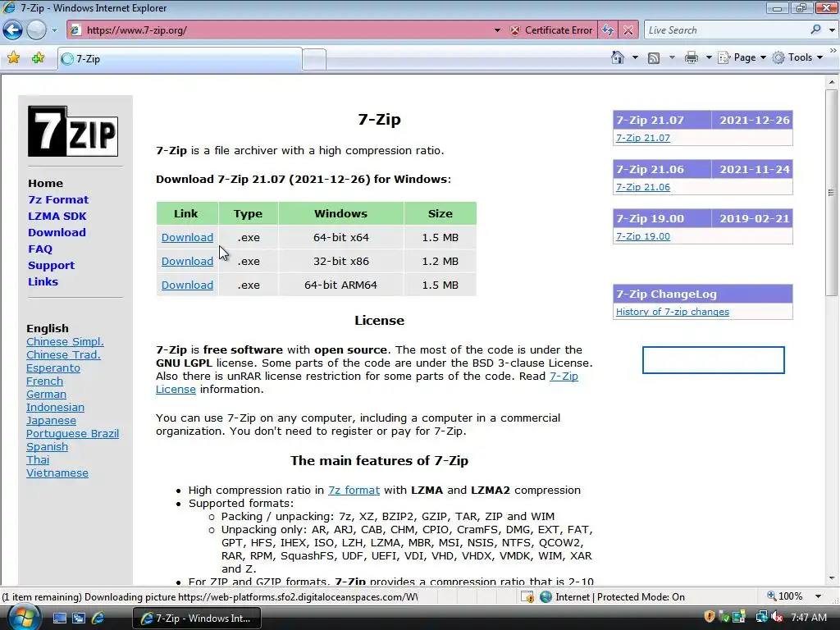The image size is (840, 630).
Task: Select the 7-Zip browser tab
Action: [180, 59]
